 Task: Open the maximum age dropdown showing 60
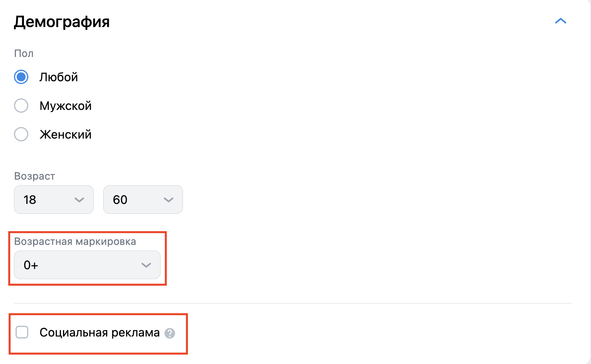[x=143, y=200]
